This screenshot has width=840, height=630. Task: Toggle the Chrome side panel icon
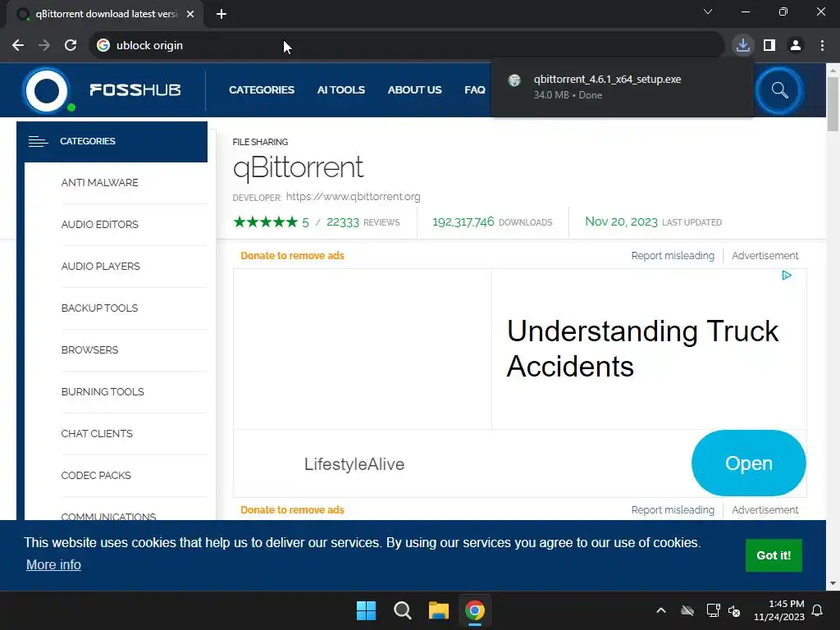click(769, 46)
